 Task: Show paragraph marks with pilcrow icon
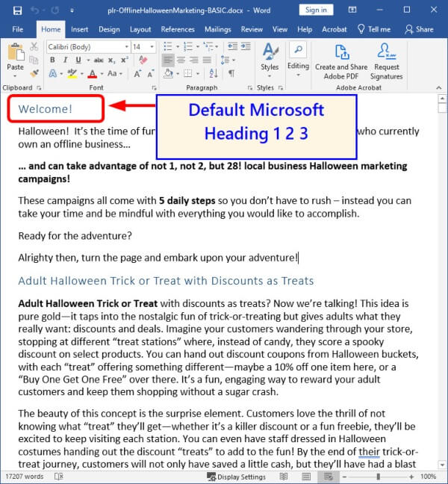point(231,73)
